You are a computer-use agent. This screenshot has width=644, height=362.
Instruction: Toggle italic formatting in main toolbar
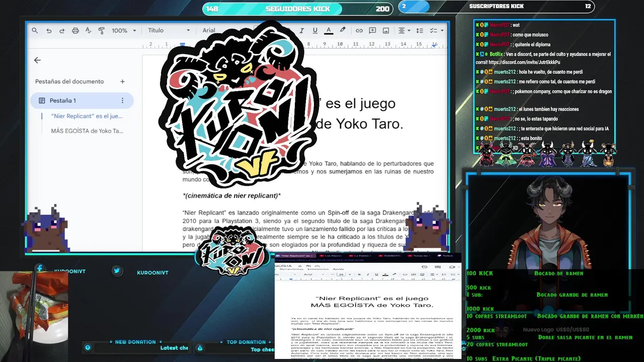pyautogui.click(x=302, y=31)
